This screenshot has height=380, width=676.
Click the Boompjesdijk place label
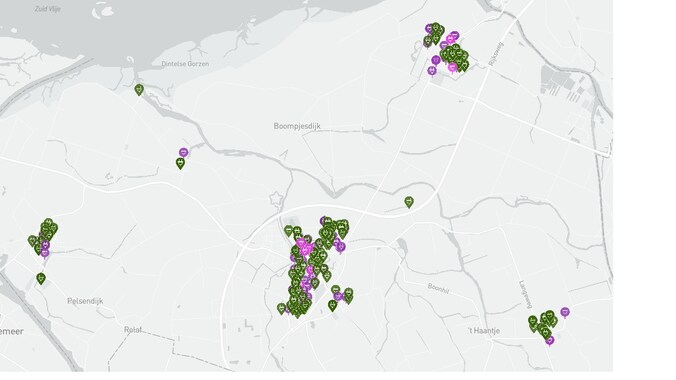click(x=297, y=126)
